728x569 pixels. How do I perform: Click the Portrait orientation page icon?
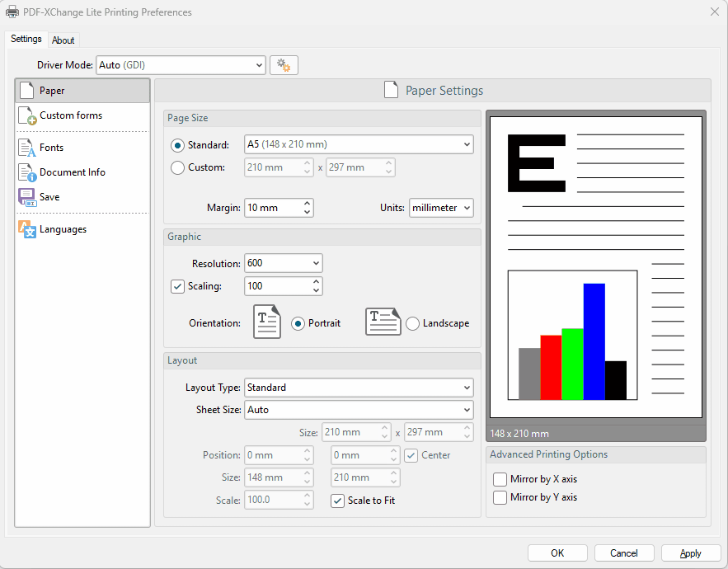pos(266,322)
